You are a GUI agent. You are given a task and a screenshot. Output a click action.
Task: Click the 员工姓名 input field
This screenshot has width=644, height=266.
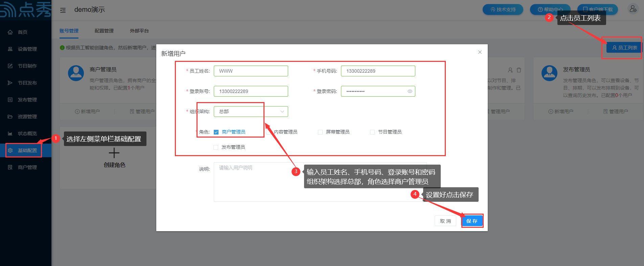(x=251, y=71)
